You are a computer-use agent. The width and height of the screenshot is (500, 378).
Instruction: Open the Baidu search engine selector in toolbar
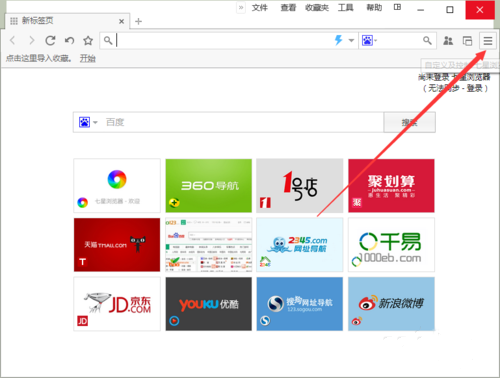[369, 41]
